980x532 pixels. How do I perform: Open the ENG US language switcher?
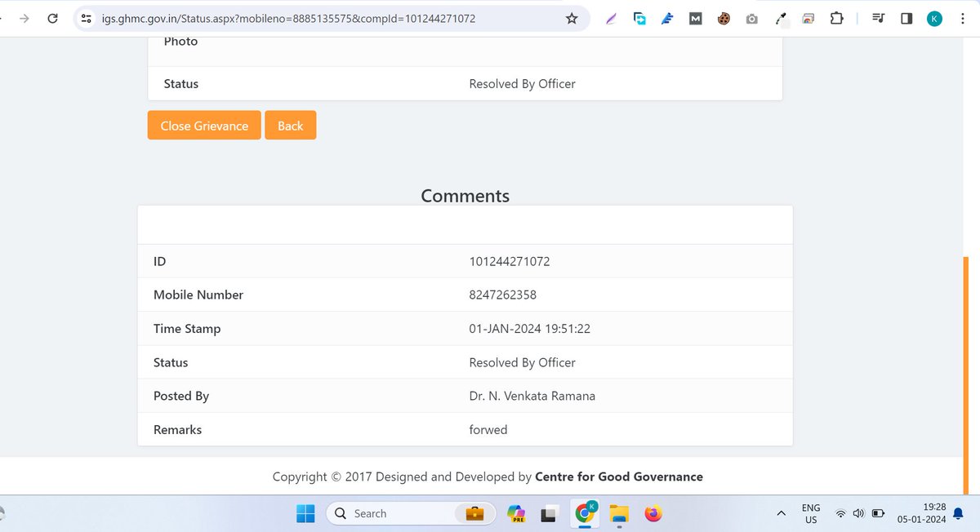[811, 513]
